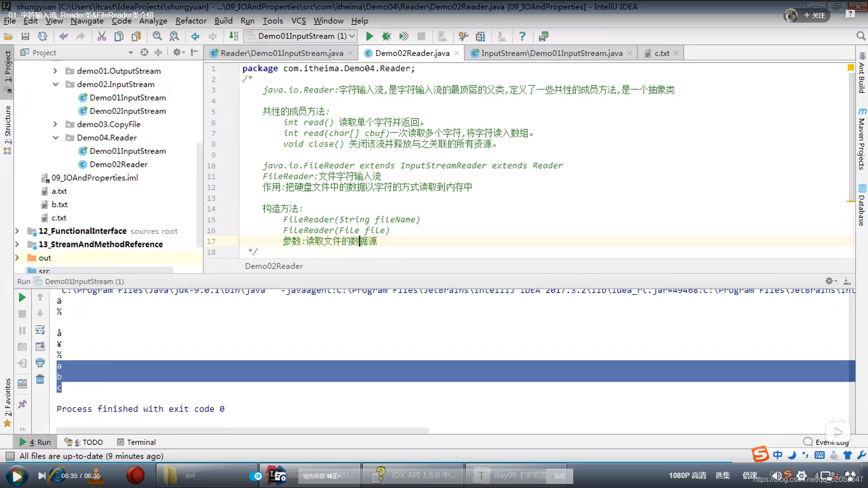The image size is (868, 488).
Task: Collapse the Demo04.Reader package folder
Action: tap(56, 137)
